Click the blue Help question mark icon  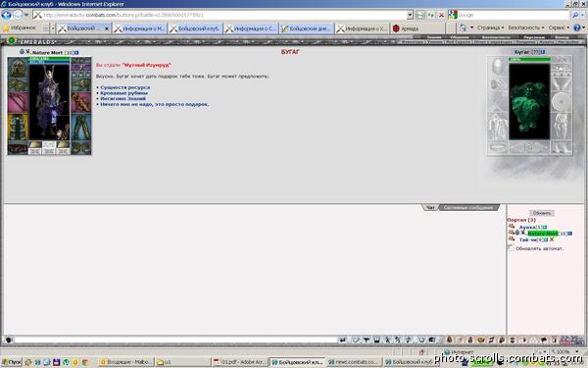coord(577,27)
